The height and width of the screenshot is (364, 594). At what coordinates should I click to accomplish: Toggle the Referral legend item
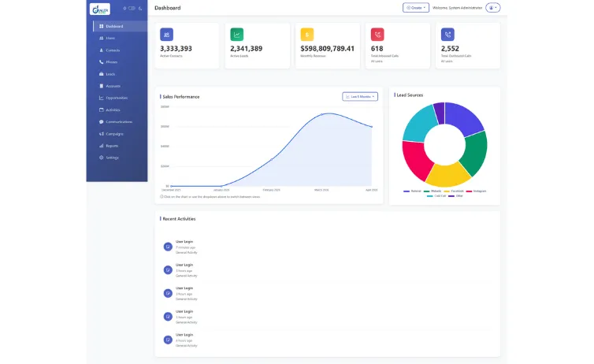(412, 191)
